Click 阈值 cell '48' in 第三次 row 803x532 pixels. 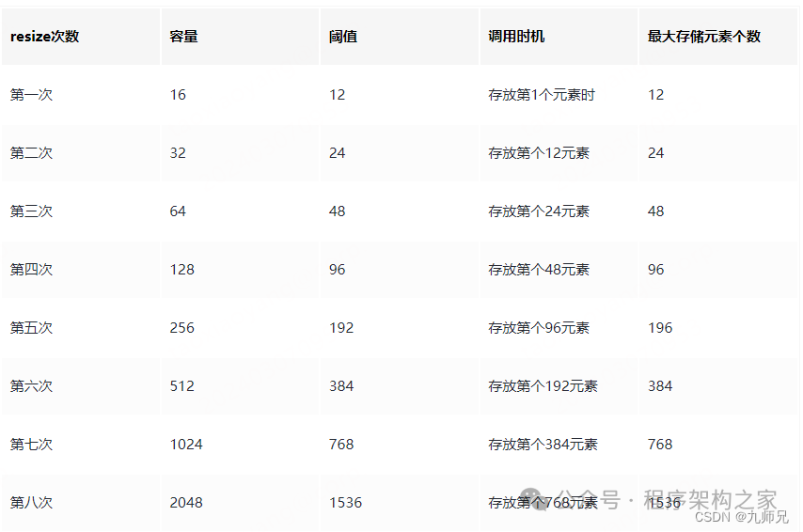[337, 211]
